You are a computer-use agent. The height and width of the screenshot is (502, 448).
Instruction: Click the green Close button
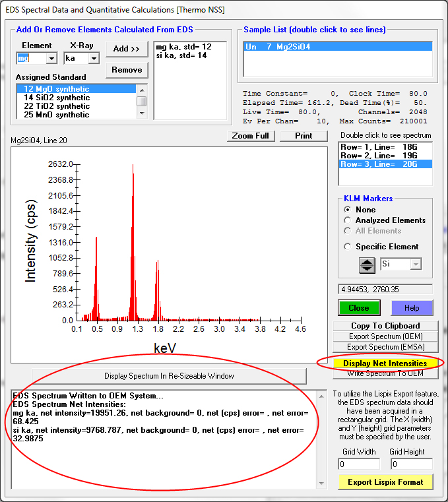tap(359, 308)
